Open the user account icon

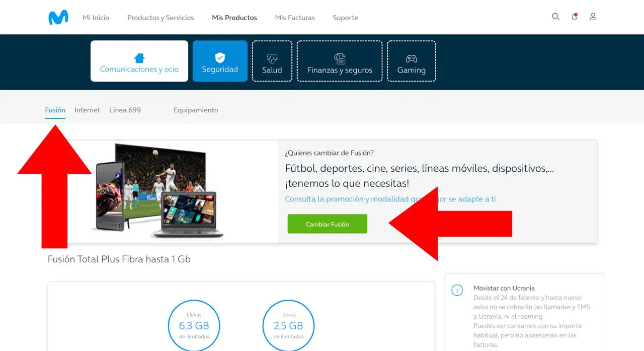593,17
